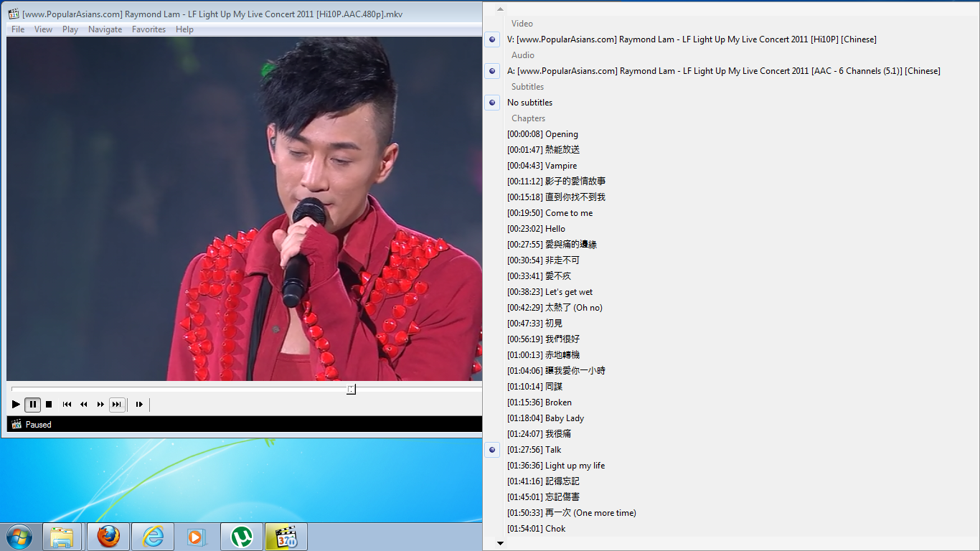Image resolution: width=980 pixels, height=551 pixels.
Task: Jump to Light up my life chapter
Action: pyautogui.click(x=731, y=466)
